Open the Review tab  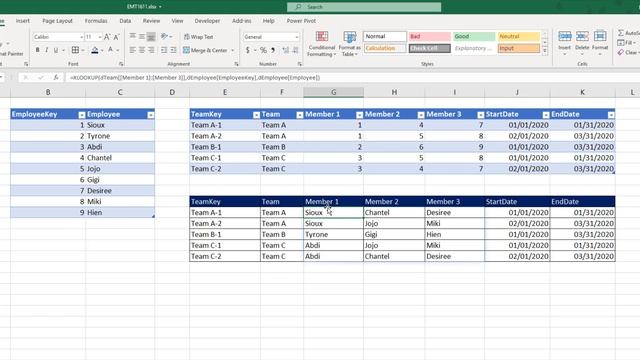click(x=151, y=21)
